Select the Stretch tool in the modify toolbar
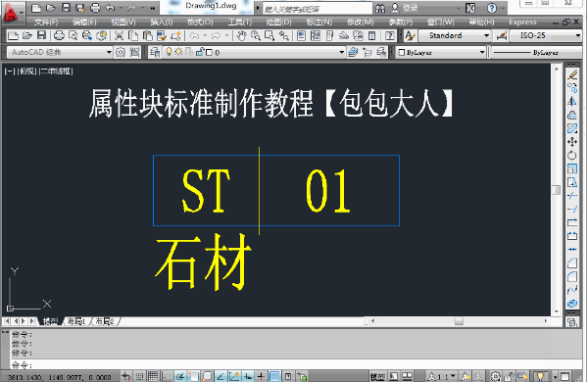 (572, 182)
